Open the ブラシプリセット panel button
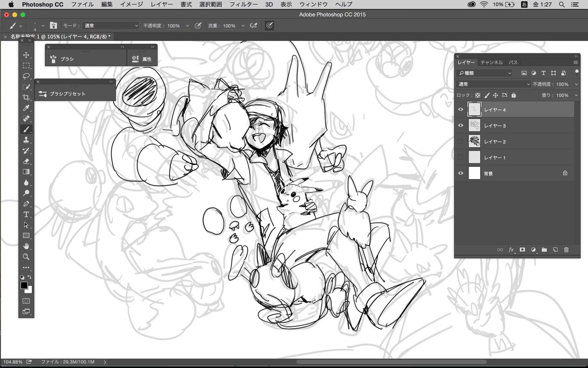This screenshot has height=368, width=588. tap(75, 93)
